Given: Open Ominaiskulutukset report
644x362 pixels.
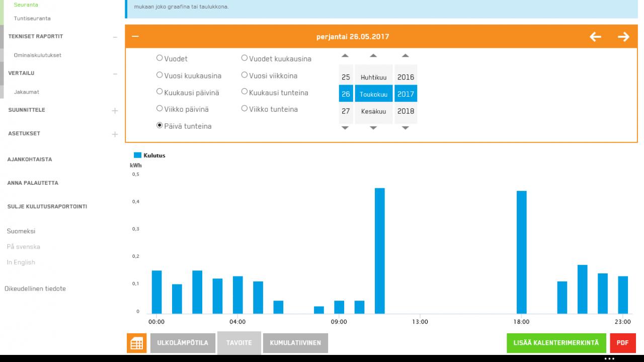Looking at the screenshot, I should coord(38,55).
